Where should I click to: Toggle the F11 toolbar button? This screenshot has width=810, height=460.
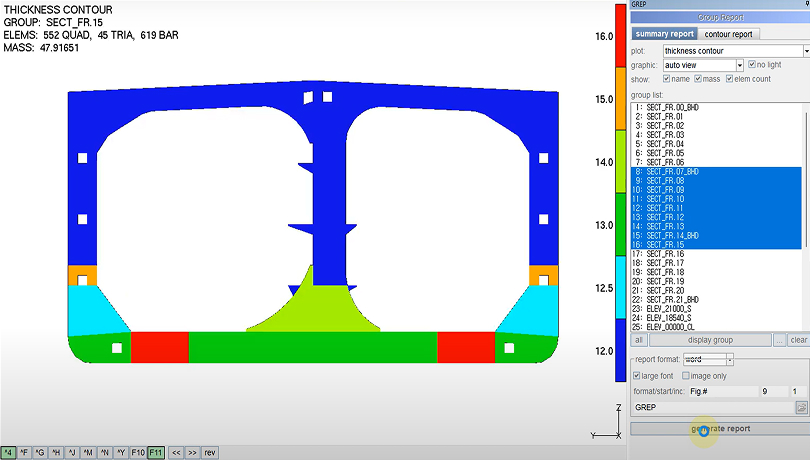[156, 453]
